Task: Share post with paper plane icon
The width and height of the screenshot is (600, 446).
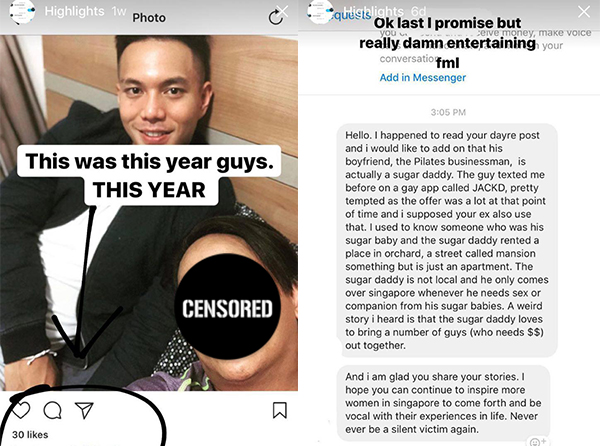Action: (84, 410)
